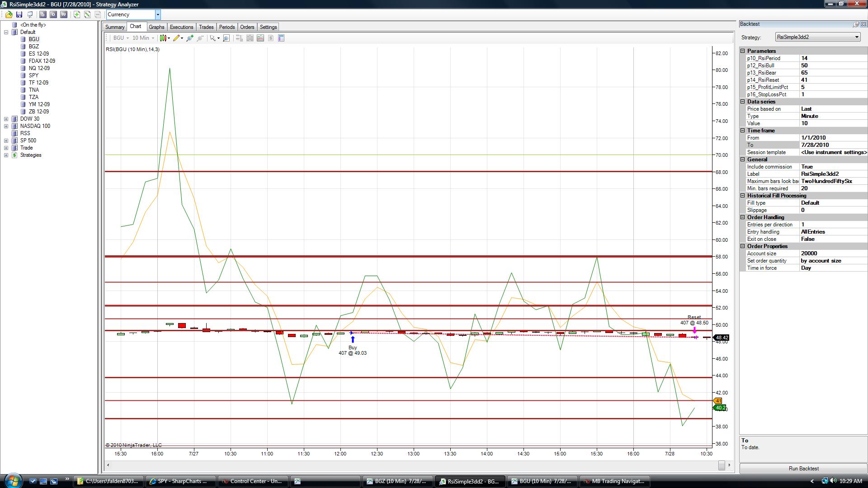Image resolution: width=868 pixels, height=488 pixels.
Task: Open the Currency display unit dropdown
Action: [x=158, y=14]
